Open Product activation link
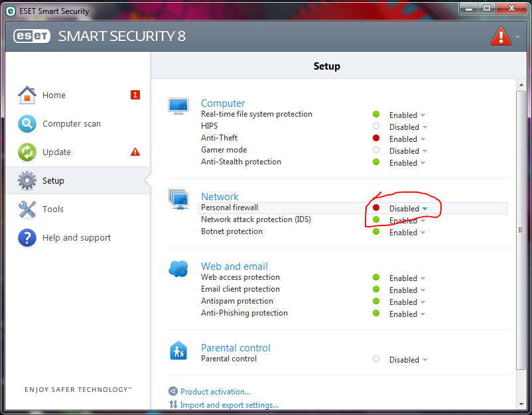This screenshot has width=532, height=415. point(216,392)
